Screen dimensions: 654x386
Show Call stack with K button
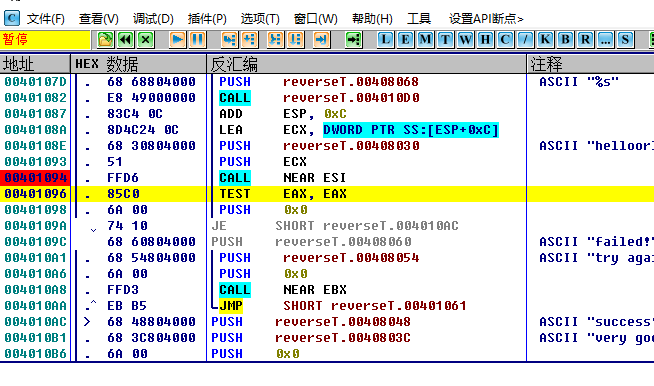[x=545, y=40]
